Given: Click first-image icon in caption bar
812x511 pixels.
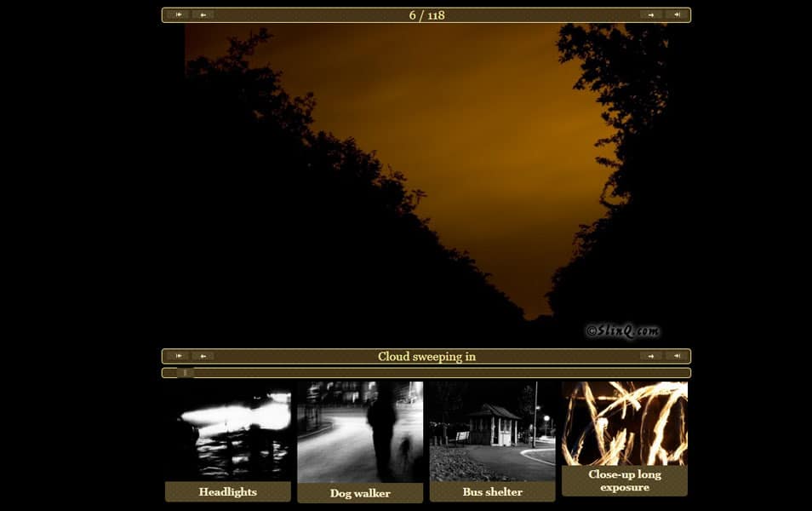Looking at the screenshot, I should 178,356.
